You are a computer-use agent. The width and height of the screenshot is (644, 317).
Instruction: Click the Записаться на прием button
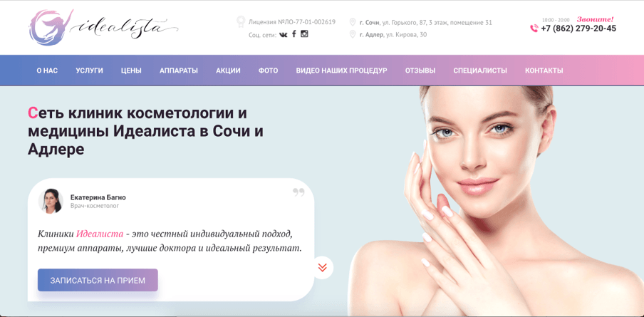pyautogui.click(x=98, y=280)
